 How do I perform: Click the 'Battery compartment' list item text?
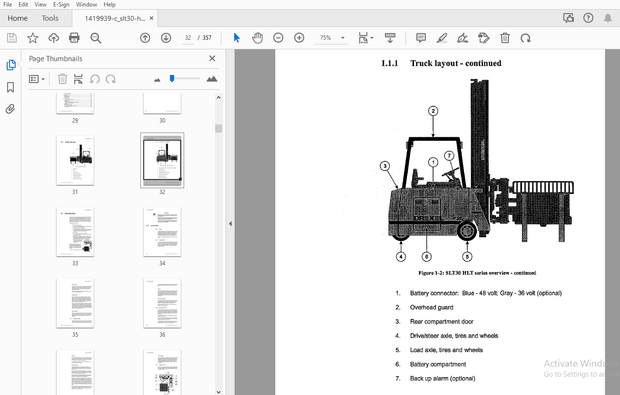[x=438, y=364]
